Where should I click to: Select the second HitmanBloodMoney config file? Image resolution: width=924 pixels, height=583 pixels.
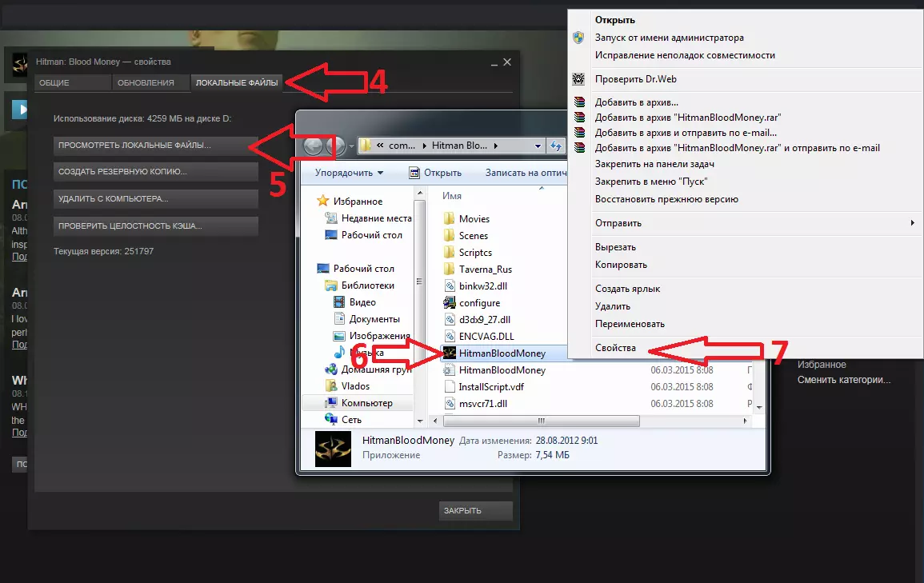502,369
